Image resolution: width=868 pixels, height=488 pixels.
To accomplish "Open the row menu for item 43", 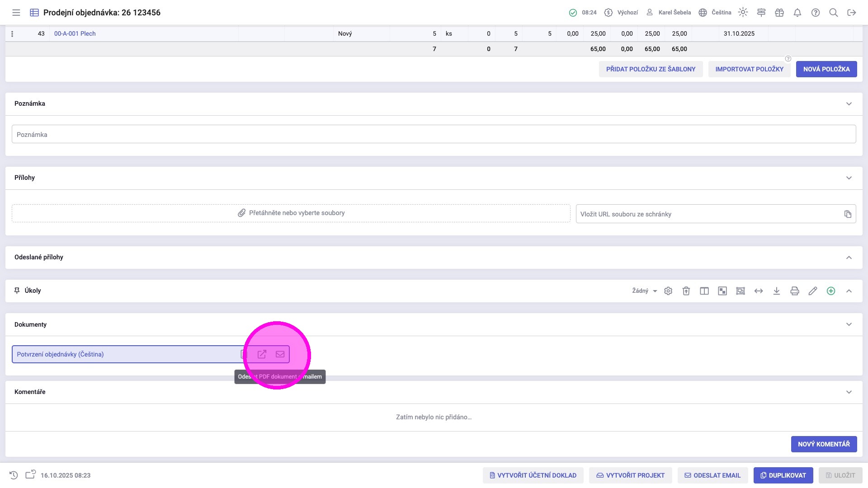I will (x=12, y=34).
